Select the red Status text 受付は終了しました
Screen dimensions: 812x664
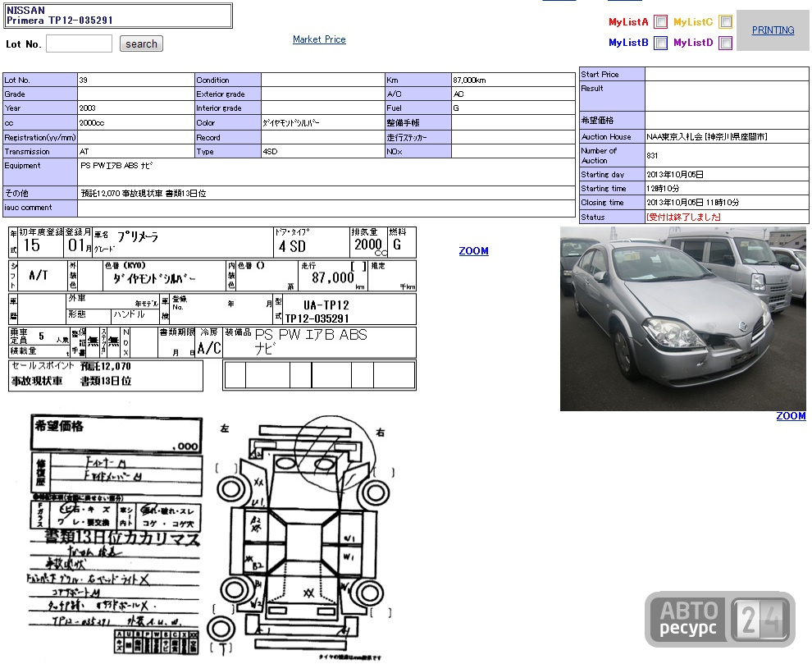click(683, 218)
